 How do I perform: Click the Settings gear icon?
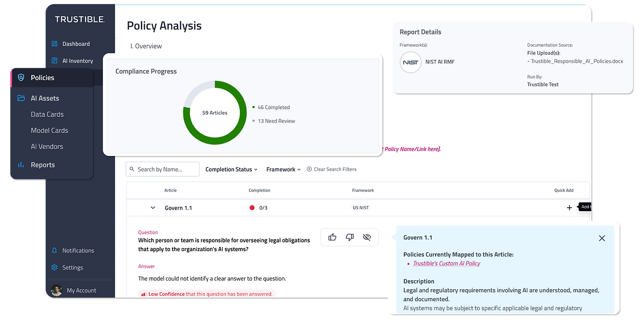point(55,267)
